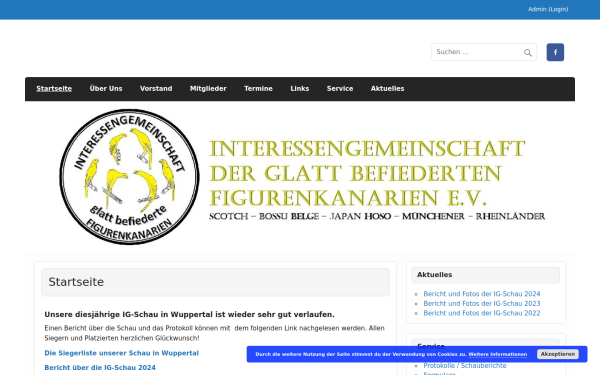Viewport: 600px width, 375px height.
Task: Click the circular club logo image
Action: (129, 177)
